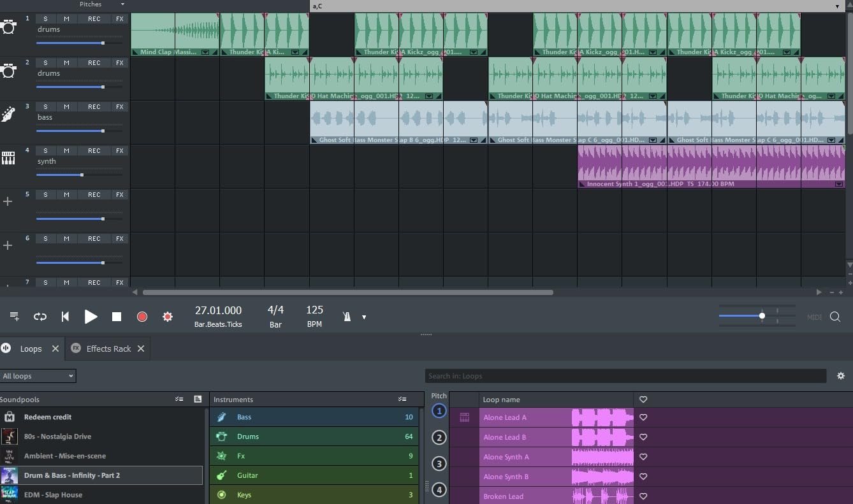
Task: Mute track 1 drums
Action: pyautogui.click(x=66, y=18)
